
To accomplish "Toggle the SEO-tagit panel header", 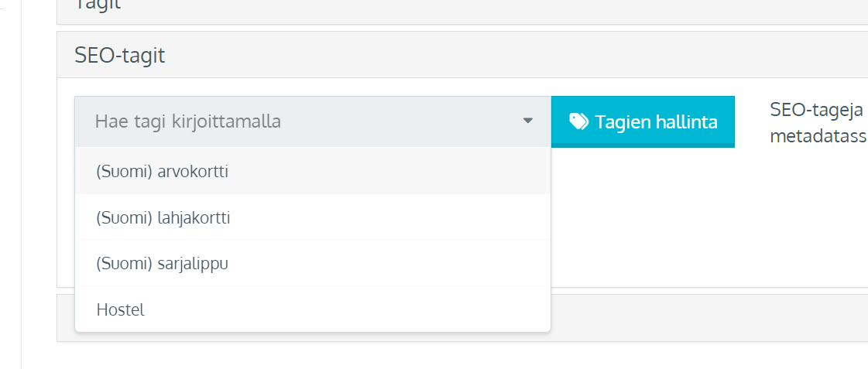I will (462, 55).
